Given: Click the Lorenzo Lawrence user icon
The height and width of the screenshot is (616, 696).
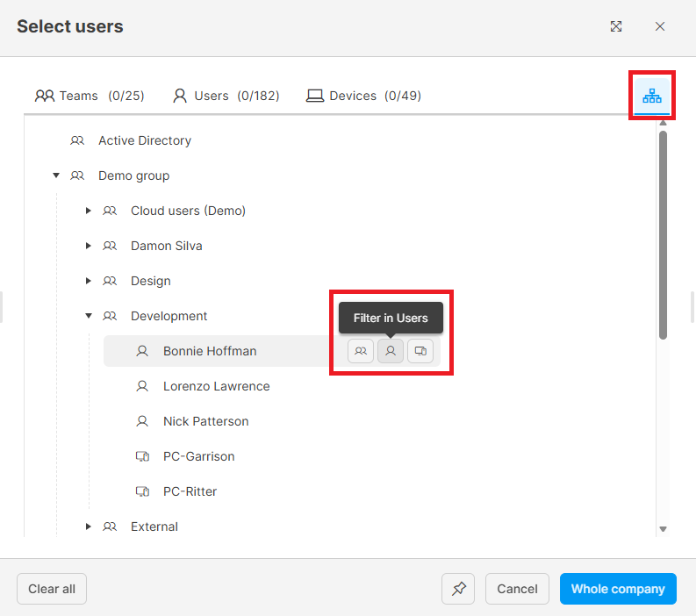Looking at the screenshot, I should tap(142, 386).
